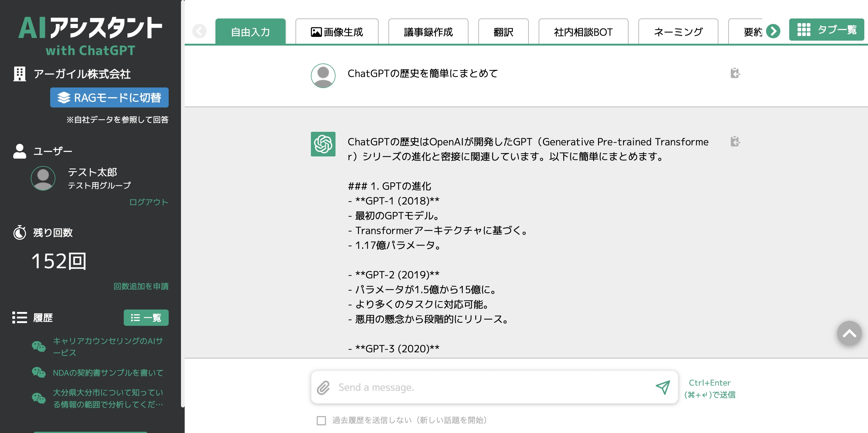Click the scroll-to-top arrow circle button

(849, 334)
